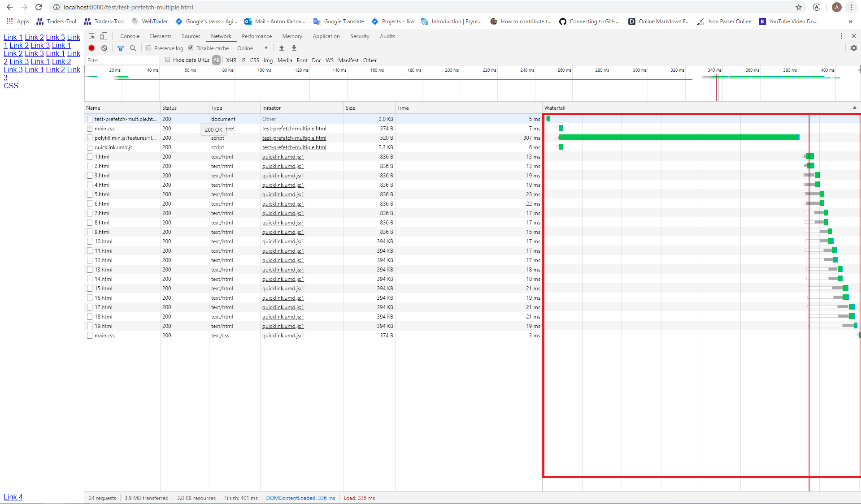Export network log as HAR file
Image resolution: width=861 pixels, height=504 pixels.
[294, 48]
